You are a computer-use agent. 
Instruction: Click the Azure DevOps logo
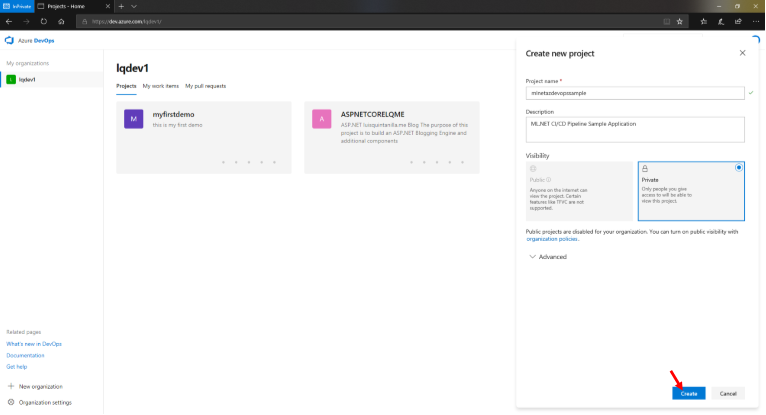(x=11, y=41)
